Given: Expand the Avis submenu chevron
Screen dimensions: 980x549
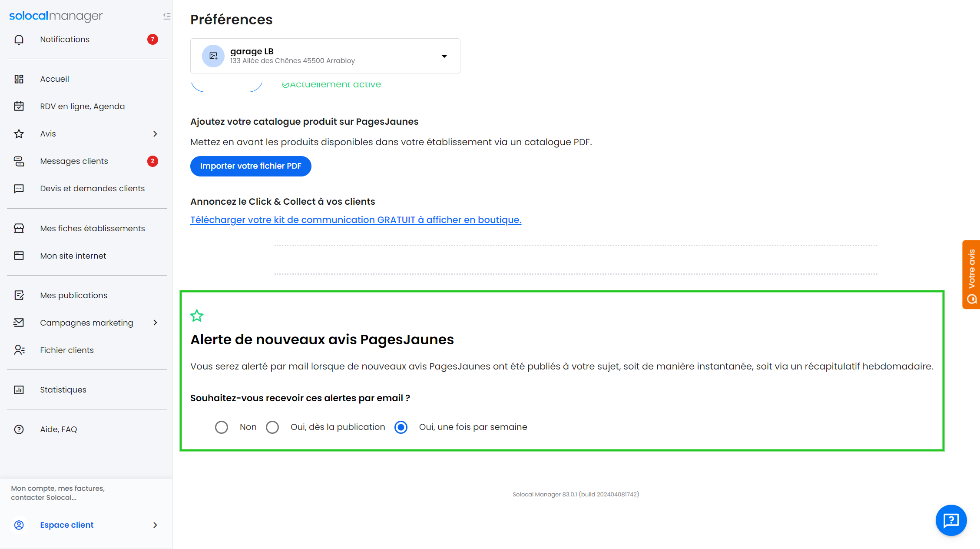Looking at the screenshot, I should (x=155, y=134).
